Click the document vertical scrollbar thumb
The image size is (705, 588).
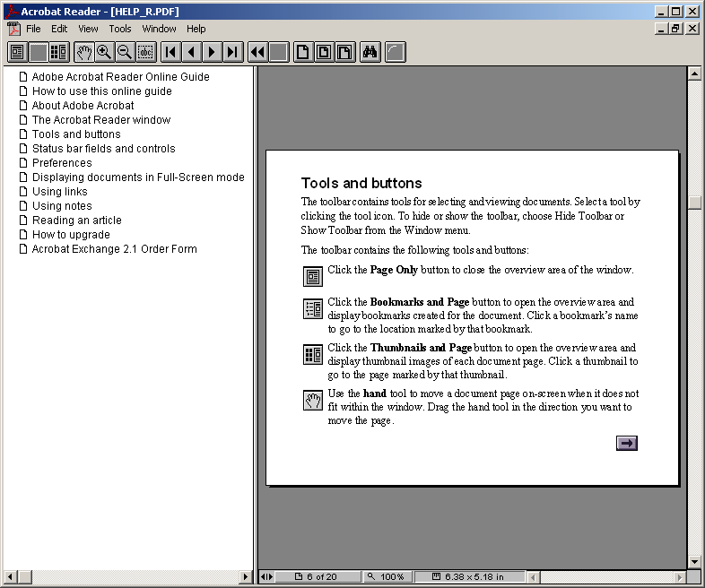[x=694, y=203]
